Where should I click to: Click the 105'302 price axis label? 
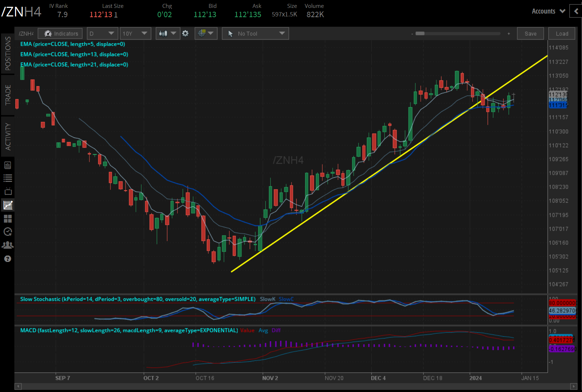click(x=558, y=257)
